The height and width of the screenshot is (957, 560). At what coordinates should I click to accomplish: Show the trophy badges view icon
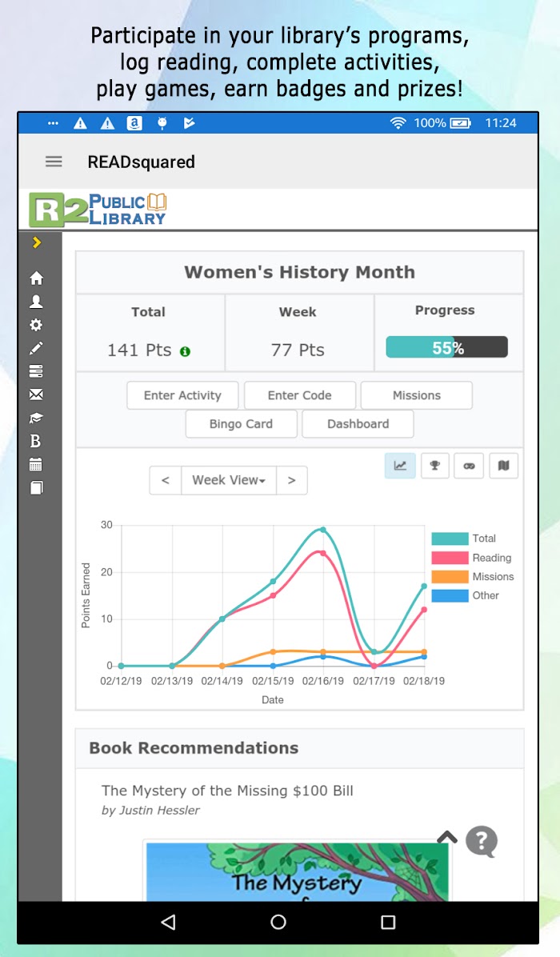tap(435, 466)
